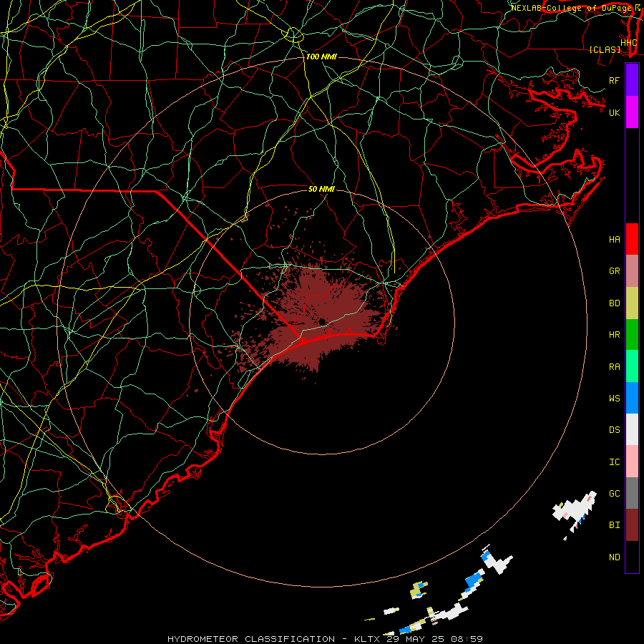The image size is (644, 644).
Task: Click the light pink IC legend swatch
Action: (632, 462)
